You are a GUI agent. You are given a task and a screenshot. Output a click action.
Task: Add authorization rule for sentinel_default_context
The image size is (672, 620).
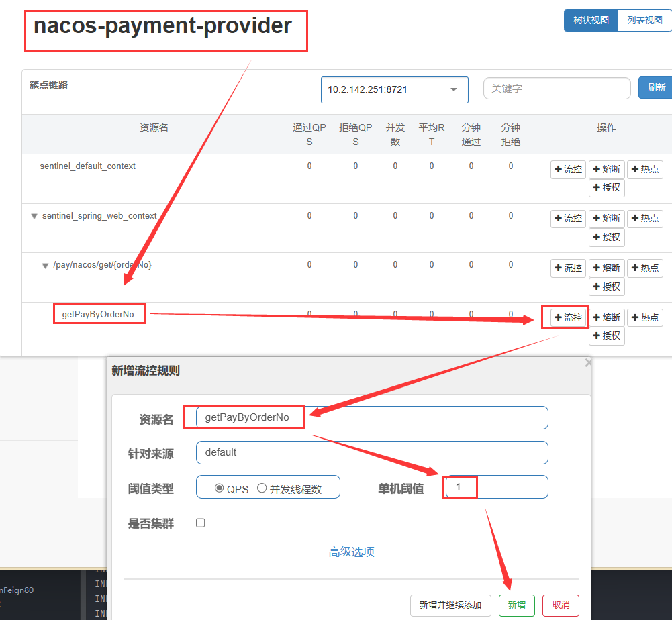coord(606,188)
